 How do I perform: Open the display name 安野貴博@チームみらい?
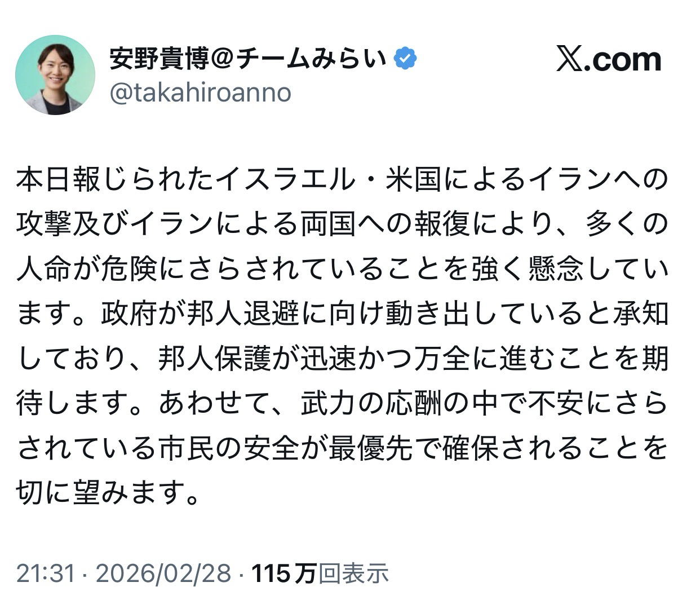[x=248, y=59]
